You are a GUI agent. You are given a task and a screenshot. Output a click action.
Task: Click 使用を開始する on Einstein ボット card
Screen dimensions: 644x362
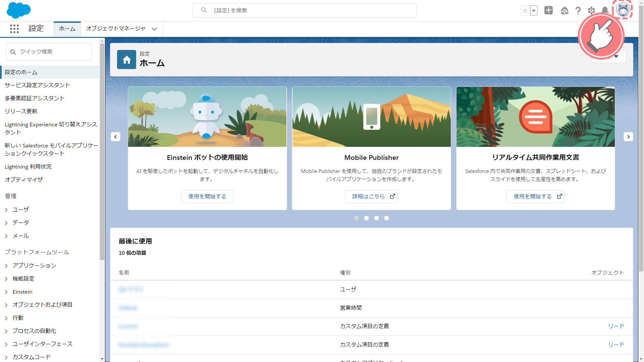pos(207,196)
